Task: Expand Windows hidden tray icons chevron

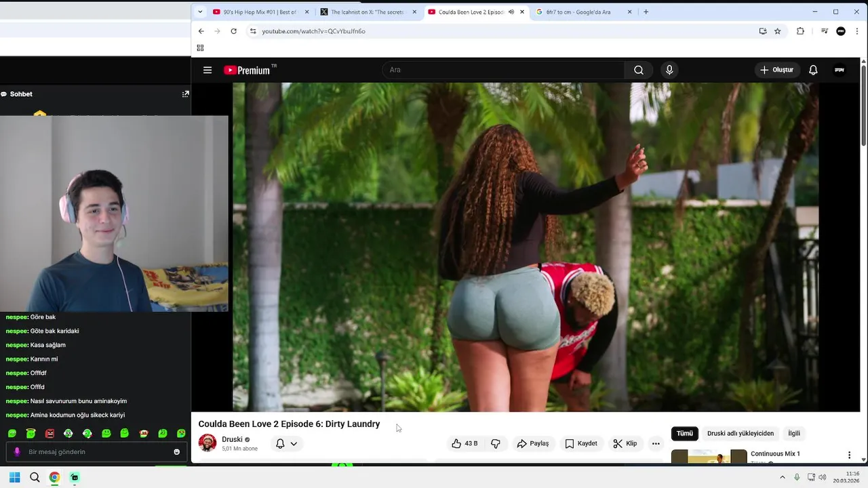Action: point(783,477)
